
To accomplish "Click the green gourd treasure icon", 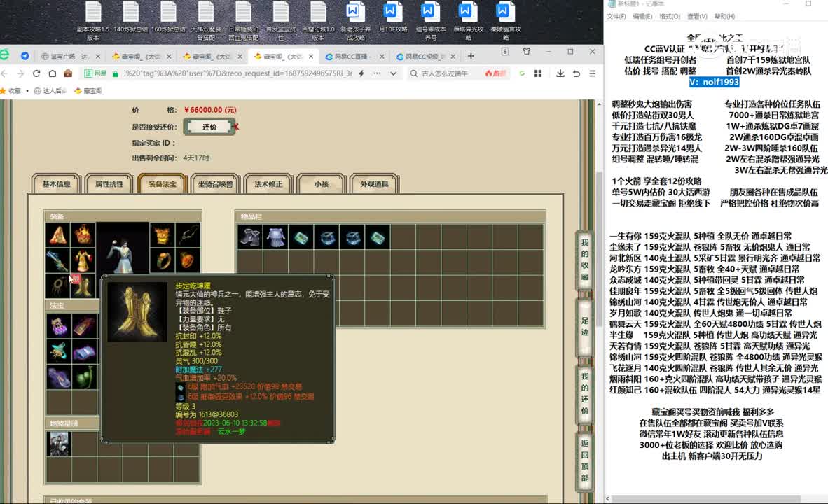I will [83, 377].
